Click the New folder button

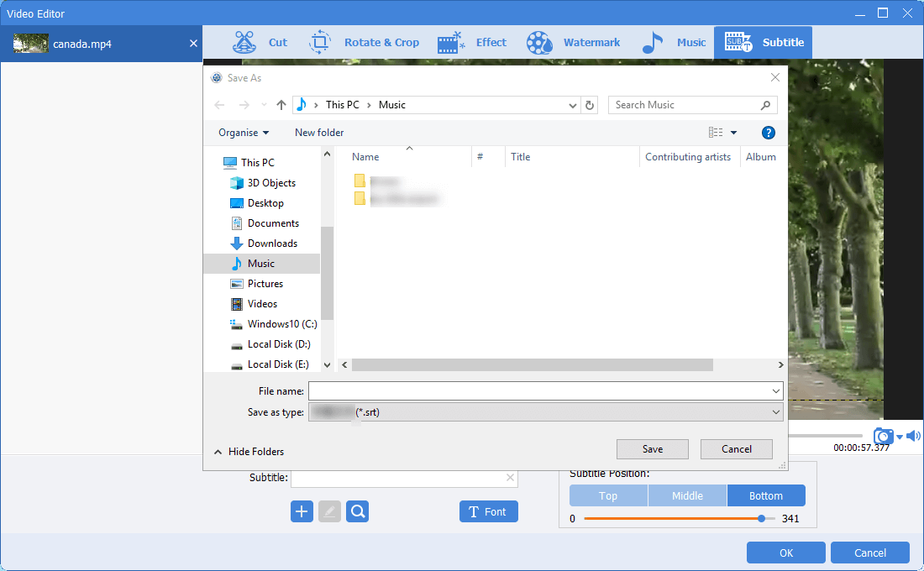[319, 133]
